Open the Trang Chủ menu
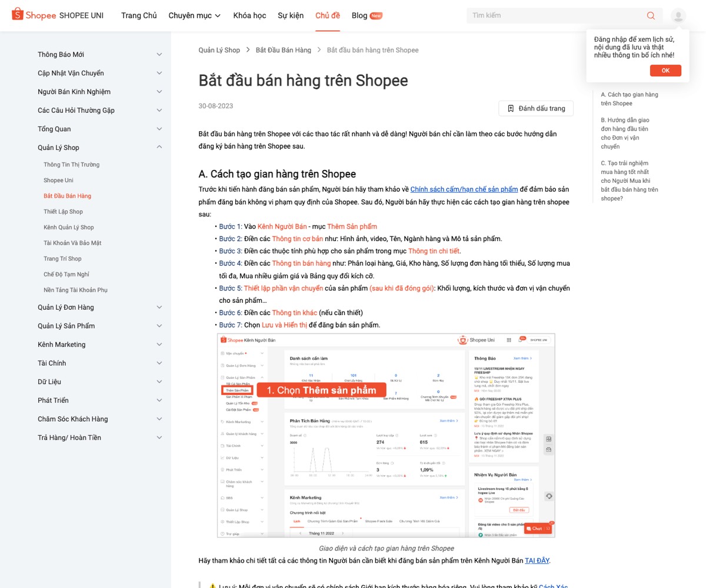This screenshot has height=588, width=706. pyautogui.click(x=139, y=15)
